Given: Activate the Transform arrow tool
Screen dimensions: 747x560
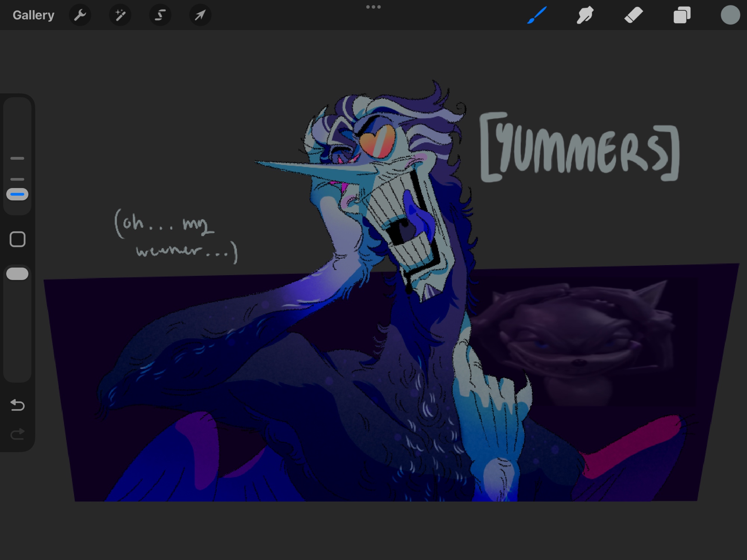Looking at the screenshot, I should 200,15.
